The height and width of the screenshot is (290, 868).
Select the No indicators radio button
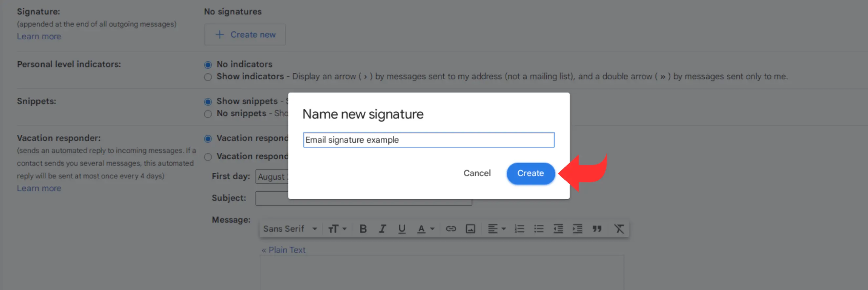tap(208, 65)
